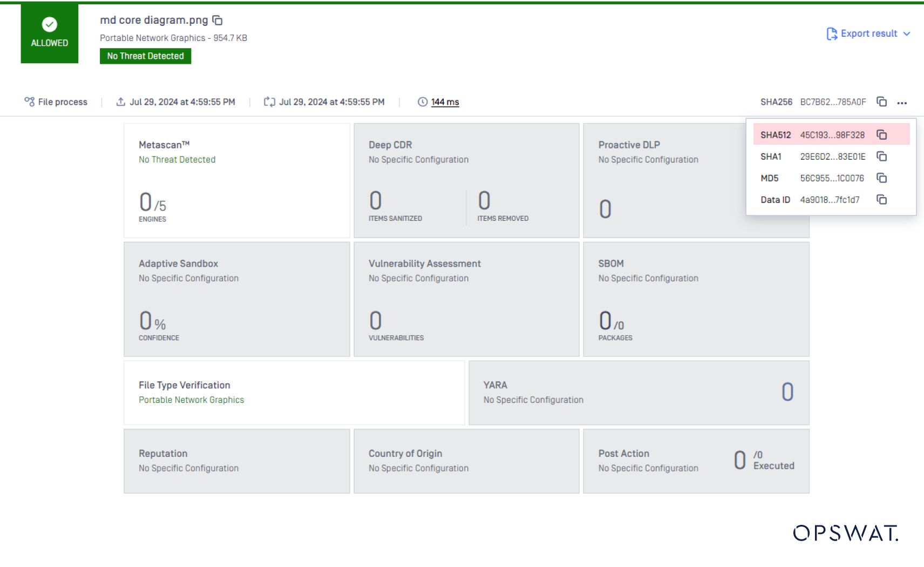Click the YARA results card
924x567 pixels.
(x=638, y=393)
